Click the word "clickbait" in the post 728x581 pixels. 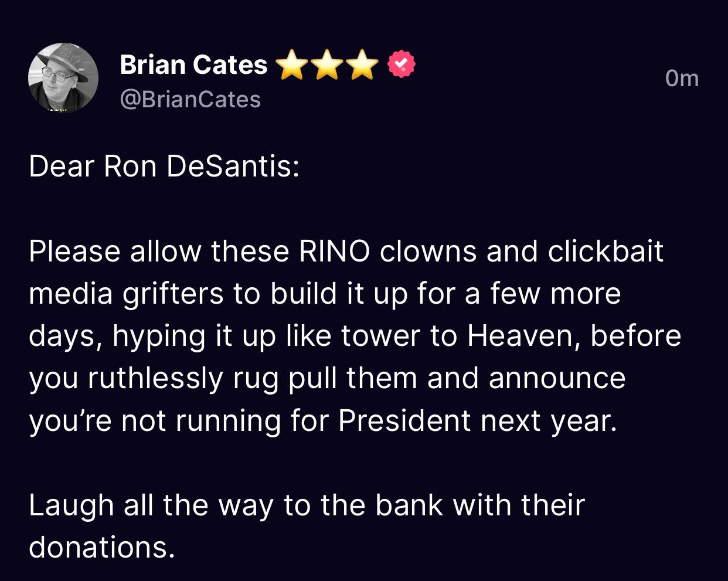click(x=605, y=252)
